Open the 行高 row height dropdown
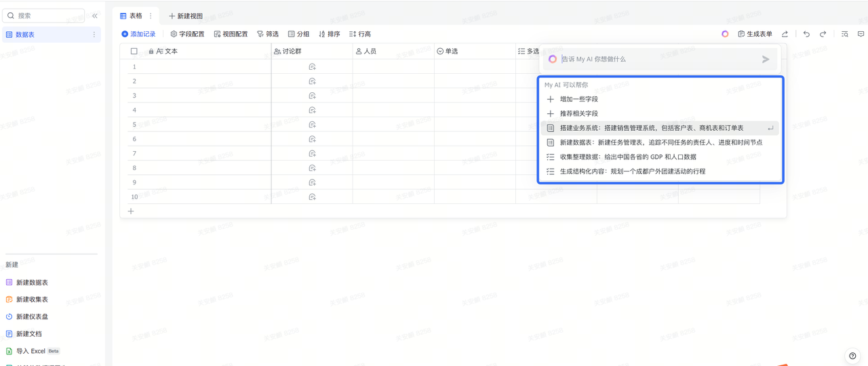 360,34
